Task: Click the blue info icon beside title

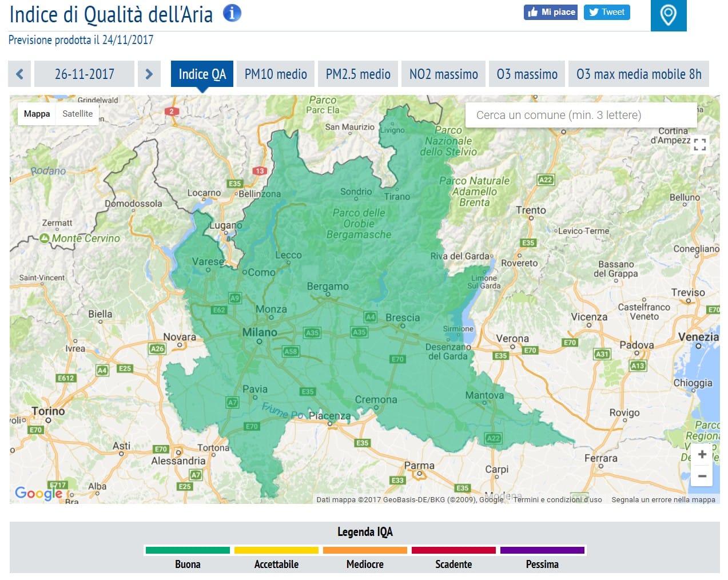Action: 232,13
